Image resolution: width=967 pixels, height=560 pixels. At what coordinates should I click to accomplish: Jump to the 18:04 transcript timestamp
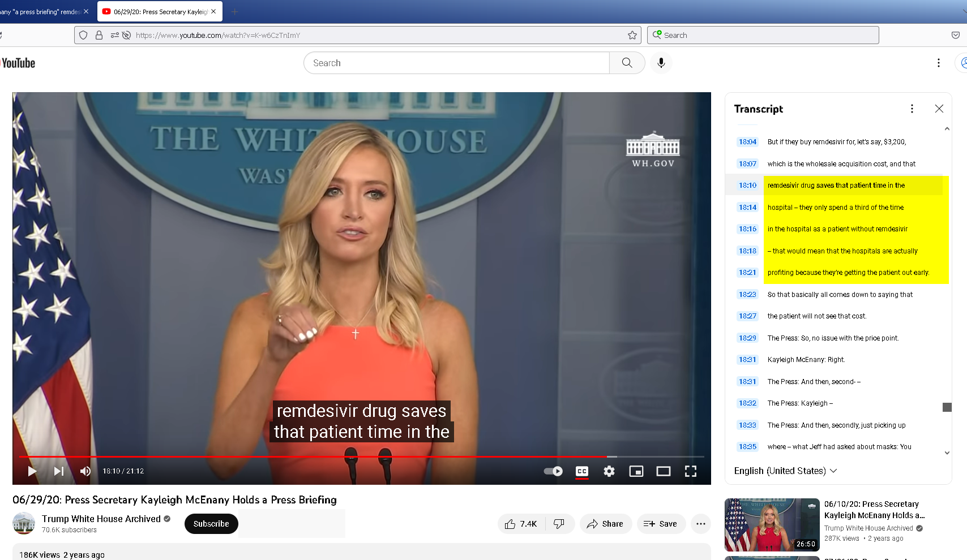pos(747,142)
